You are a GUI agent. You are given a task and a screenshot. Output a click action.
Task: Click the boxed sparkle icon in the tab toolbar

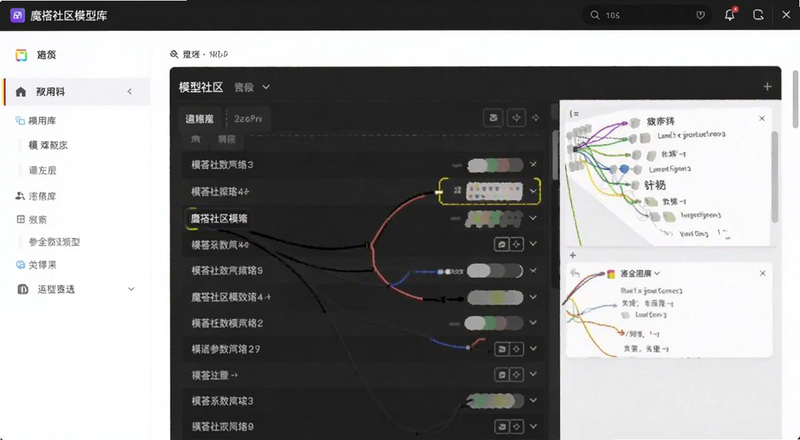pos(516,118)
